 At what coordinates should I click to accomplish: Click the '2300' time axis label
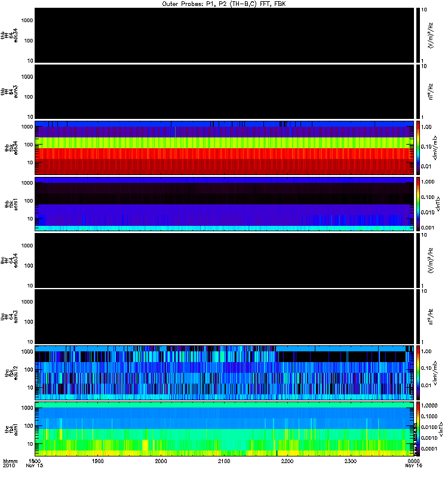pos(351,461)
